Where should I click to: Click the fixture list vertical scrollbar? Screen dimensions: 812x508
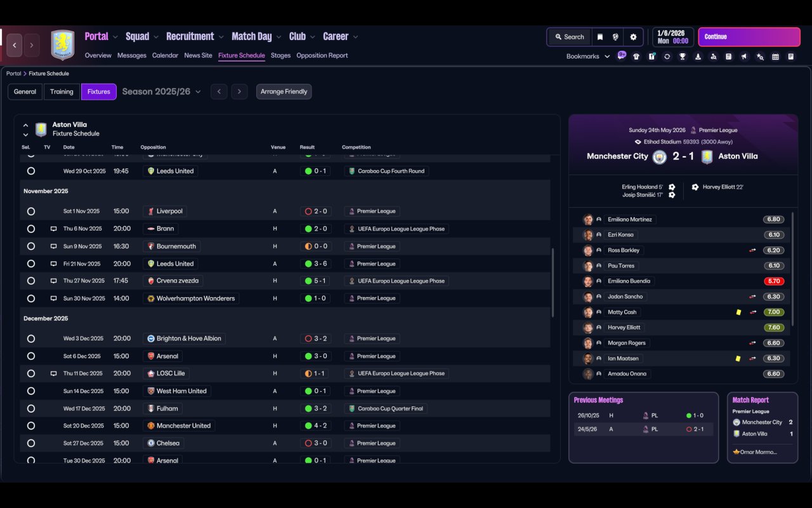coord(553,283)
